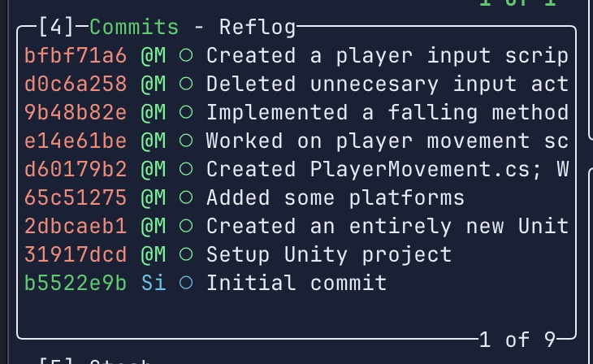This screenshot has width=593, height=364.
Task: Click the Si author tag on Initial commit
Action: point(154,284)
